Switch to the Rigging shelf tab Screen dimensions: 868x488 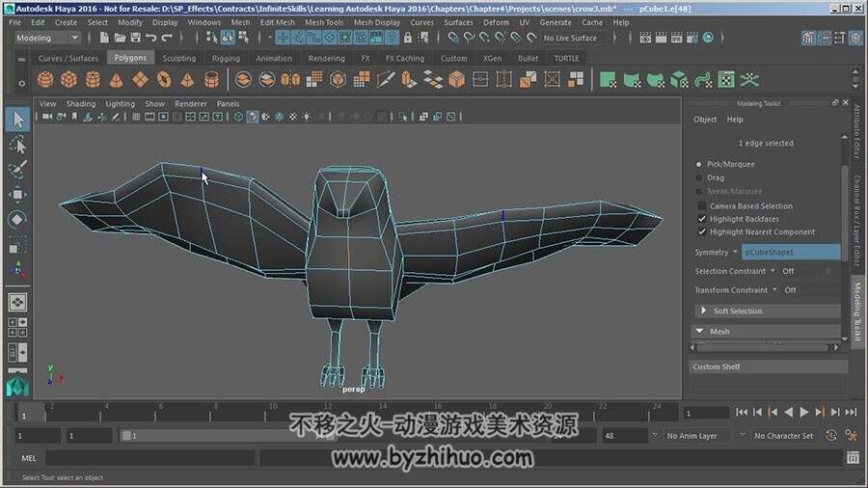point(226,58)
